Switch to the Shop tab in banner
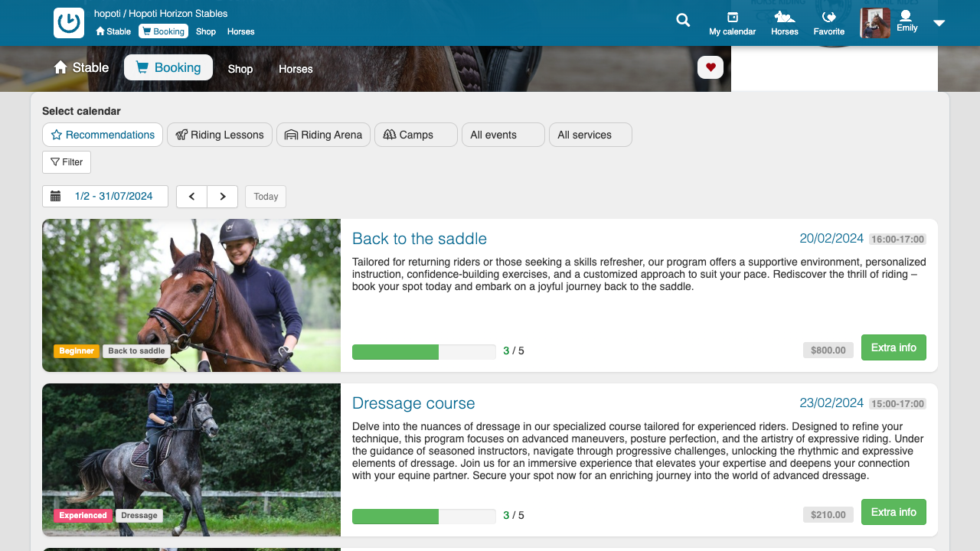This screenshot has width=980, height=551. 240,69
